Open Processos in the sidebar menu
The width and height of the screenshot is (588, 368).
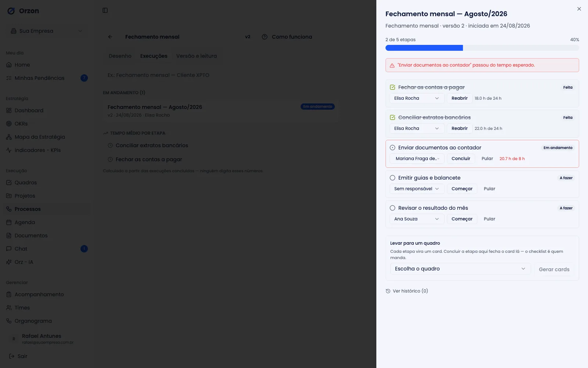click(46, 209)
